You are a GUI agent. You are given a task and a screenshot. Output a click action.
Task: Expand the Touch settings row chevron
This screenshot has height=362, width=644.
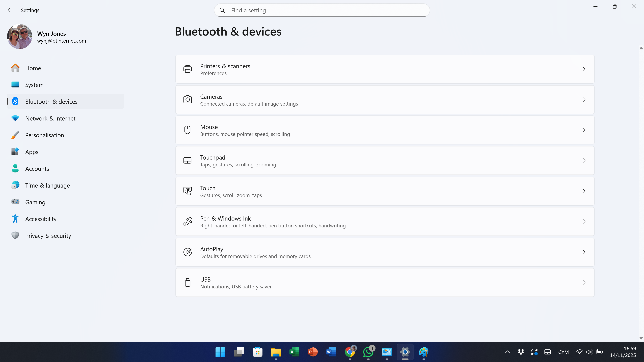point(584,191)
